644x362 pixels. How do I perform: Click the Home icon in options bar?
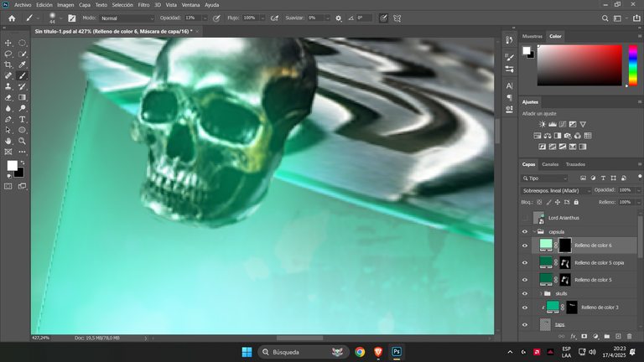(12, 18)
